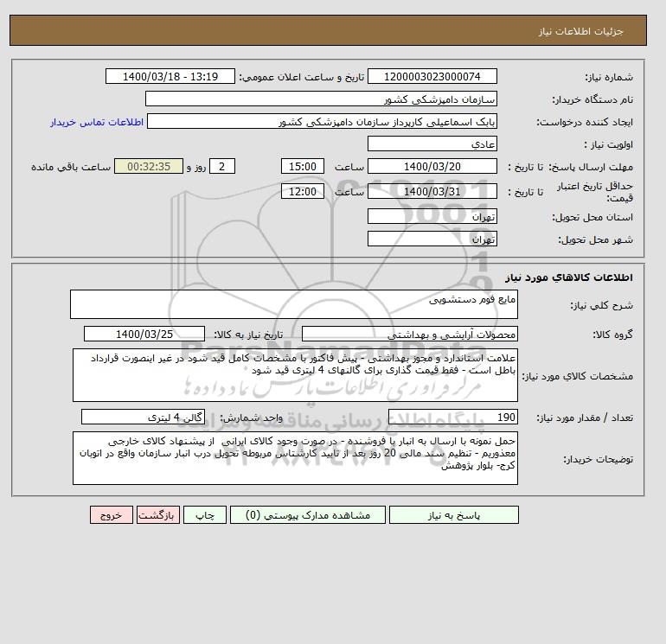Click the label شرح کلی نیاز
The image size is (666, 644).
601,305
